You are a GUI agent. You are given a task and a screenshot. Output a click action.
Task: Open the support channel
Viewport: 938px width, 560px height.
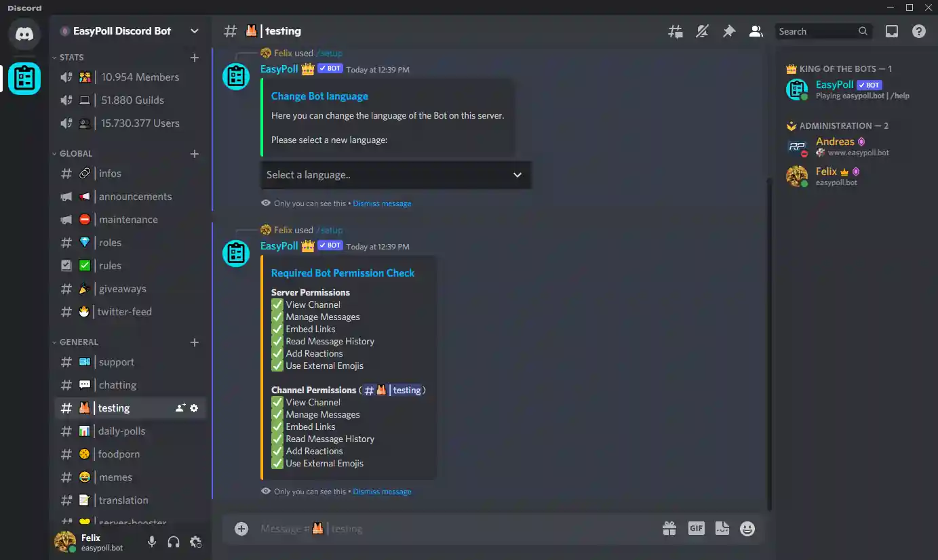click(130, 362)
